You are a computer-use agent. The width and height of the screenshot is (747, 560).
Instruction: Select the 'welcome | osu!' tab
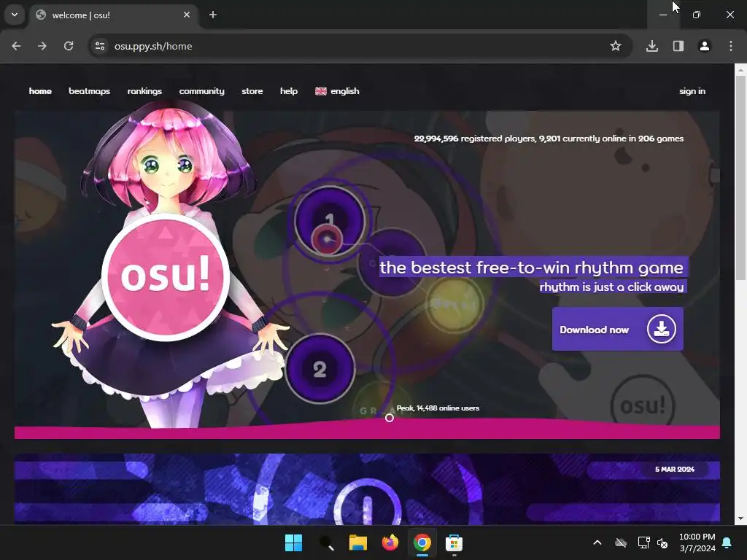pos(115,15)
